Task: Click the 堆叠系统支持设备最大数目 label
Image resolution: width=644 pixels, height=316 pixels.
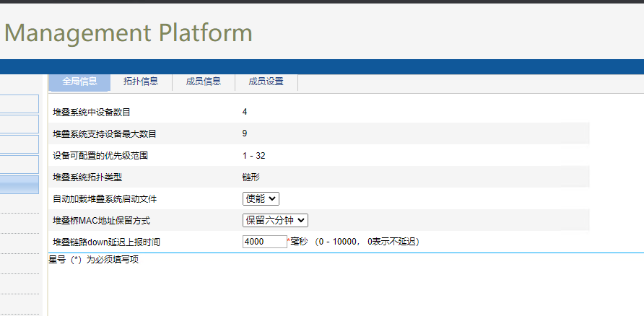Action: (x=105, y=133)
